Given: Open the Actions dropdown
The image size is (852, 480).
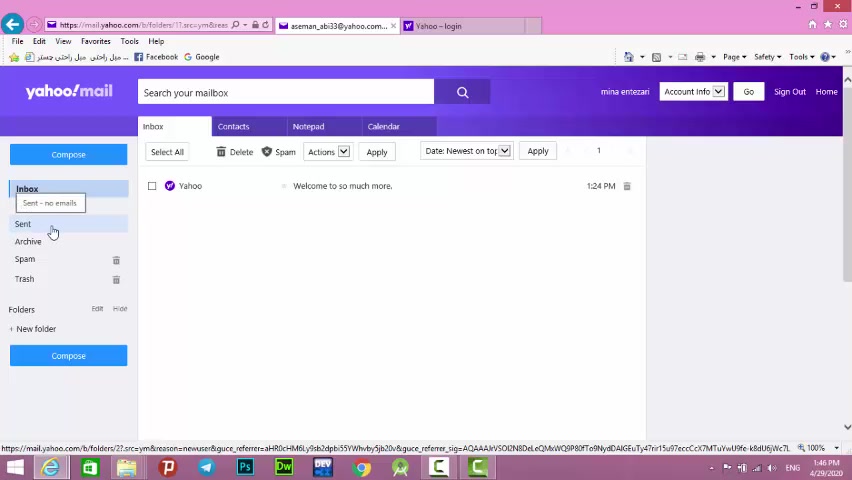Looking at the screenshot, I should 328,152.
